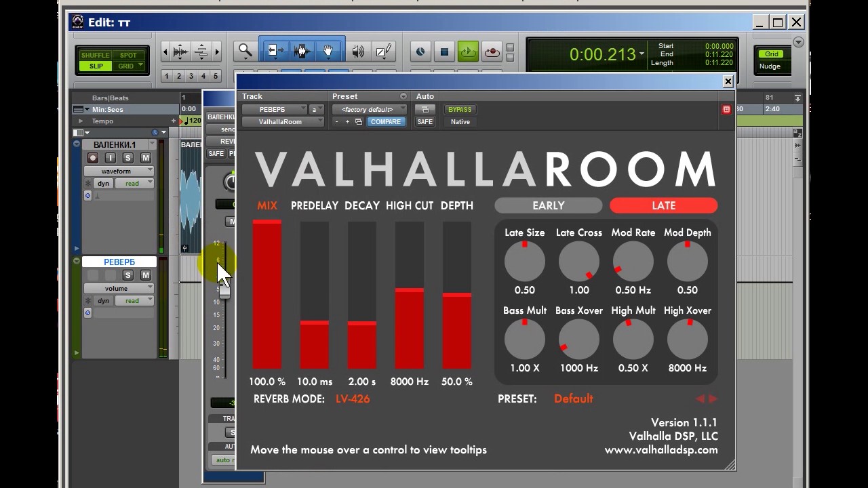Close the ValhallaRoom plug-in window
The image size is (868, 488).
728,81
